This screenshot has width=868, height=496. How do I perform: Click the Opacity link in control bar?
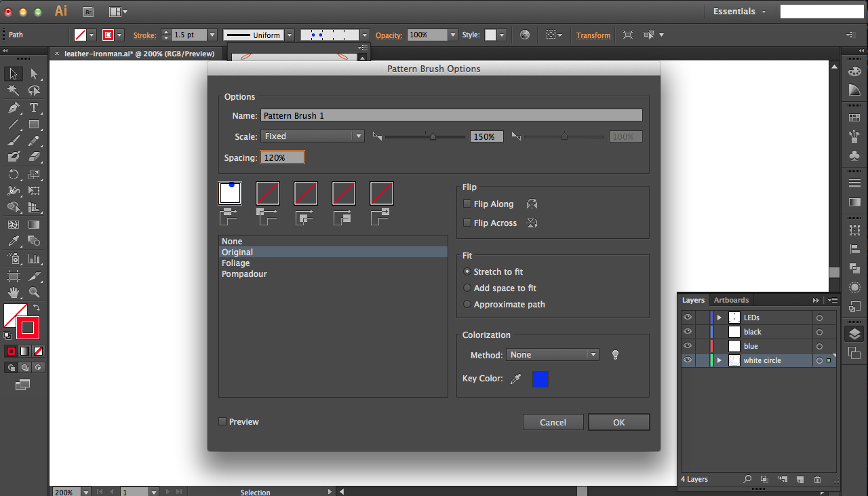(389, 35)
